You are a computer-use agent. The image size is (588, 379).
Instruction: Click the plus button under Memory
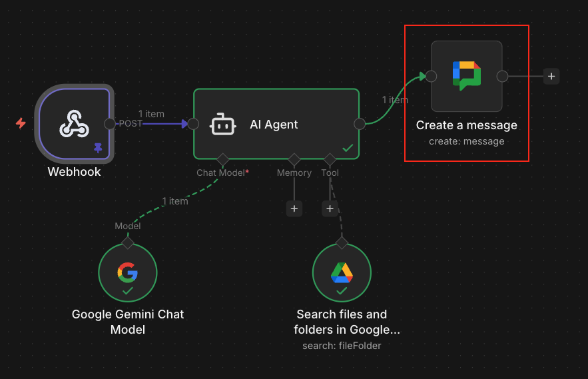coord(294,208)
